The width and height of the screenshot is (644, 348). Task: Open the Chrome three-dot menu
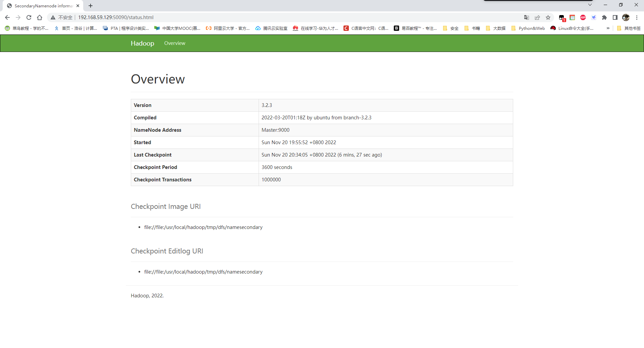tap(637, 17)
